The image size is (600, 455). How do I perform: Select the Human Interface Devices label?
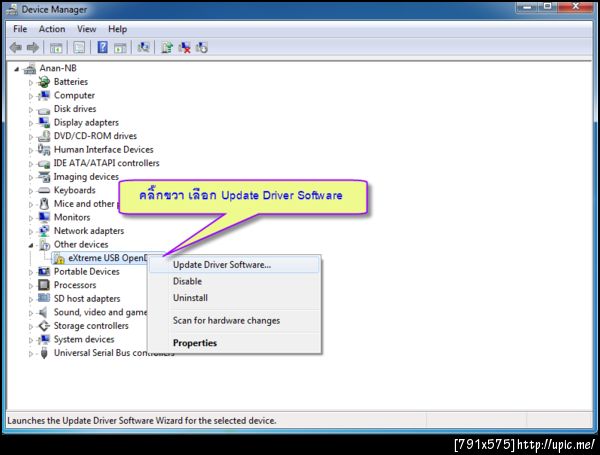(104, 150)
